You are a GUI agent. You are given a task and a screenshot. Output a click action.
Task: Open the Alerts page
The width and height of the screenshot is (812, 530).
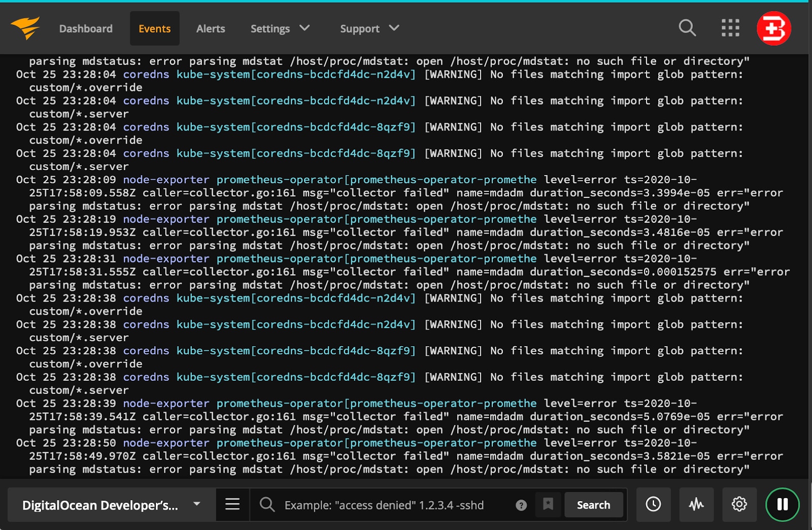(210, 28)
